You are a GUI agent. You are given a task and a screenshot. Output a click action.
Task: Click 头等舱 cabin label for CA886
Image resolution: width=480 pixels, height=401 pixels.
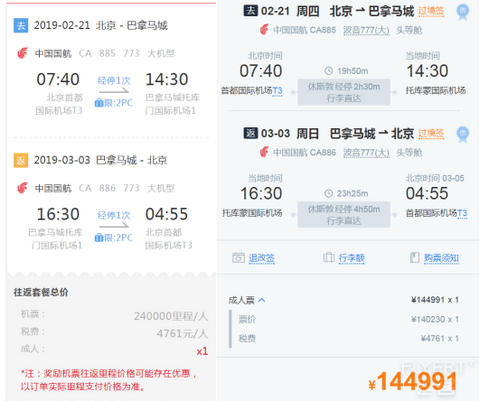click(409, 153)
